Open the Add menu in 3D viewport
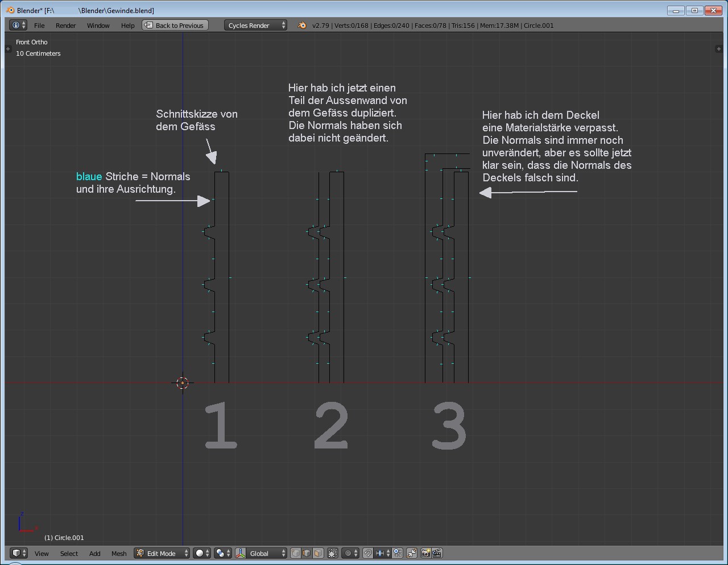This screenshot has height=565, width=728. pyautogui.click(x=95, y=553)
